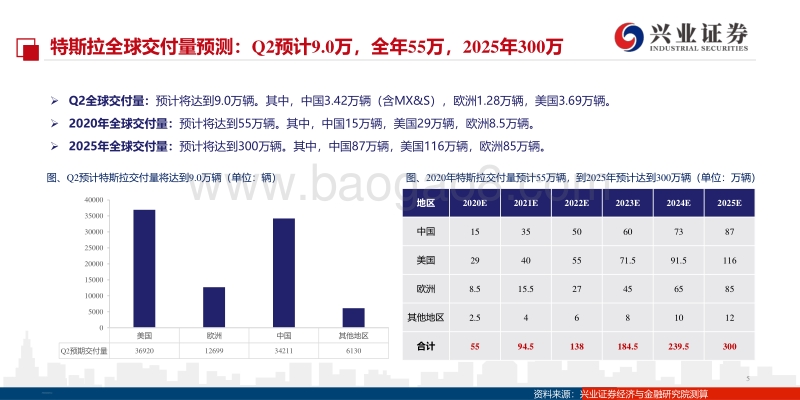Viewport: 800px width, 400px height.
Task: Click the page number 5 at the bottom right
Action: [747, 378]
